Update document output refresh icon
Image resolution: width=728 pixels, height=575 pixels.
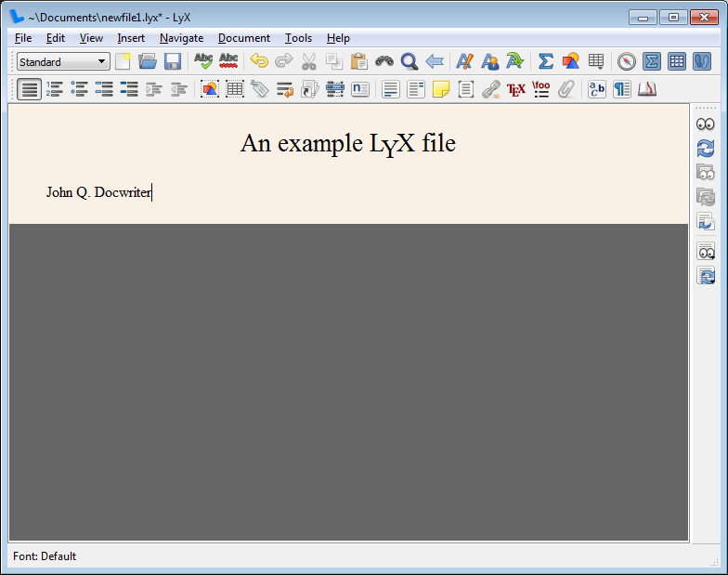click(706, 149)
